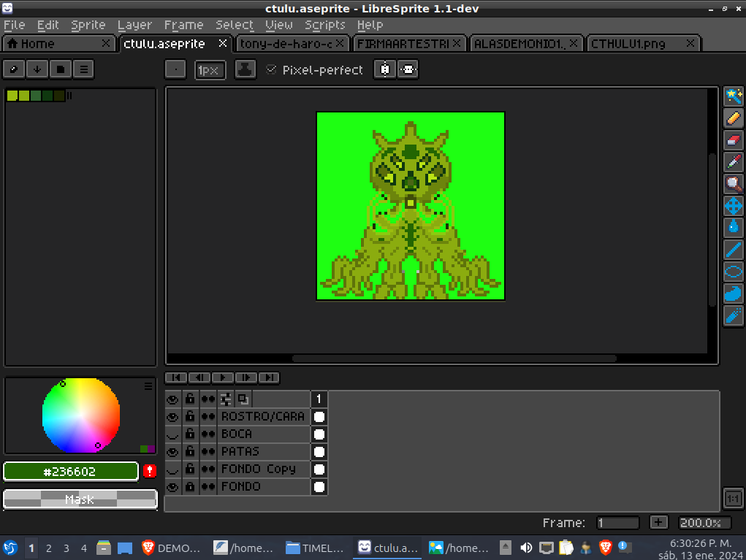The image size is (746, 560).
Task: Hide the FONDO layer with eye icon
Action: pos(172,487)
